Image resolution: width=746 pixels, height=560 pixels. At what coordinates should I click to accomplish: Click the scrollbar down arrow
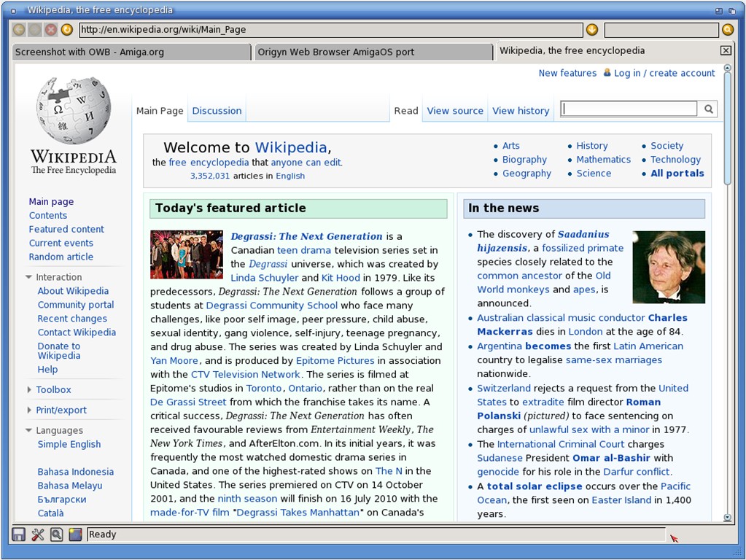[728, 517]
